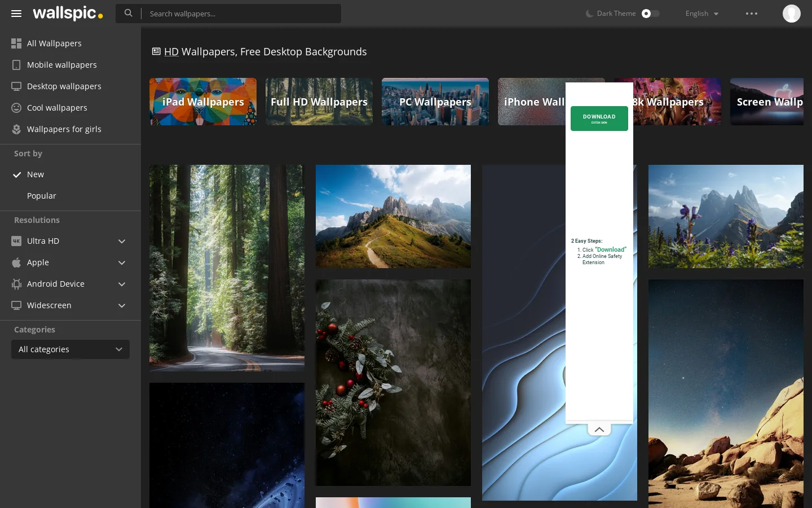Open the three-dots more options menu
812x508 pixels.
click(752, 14)
